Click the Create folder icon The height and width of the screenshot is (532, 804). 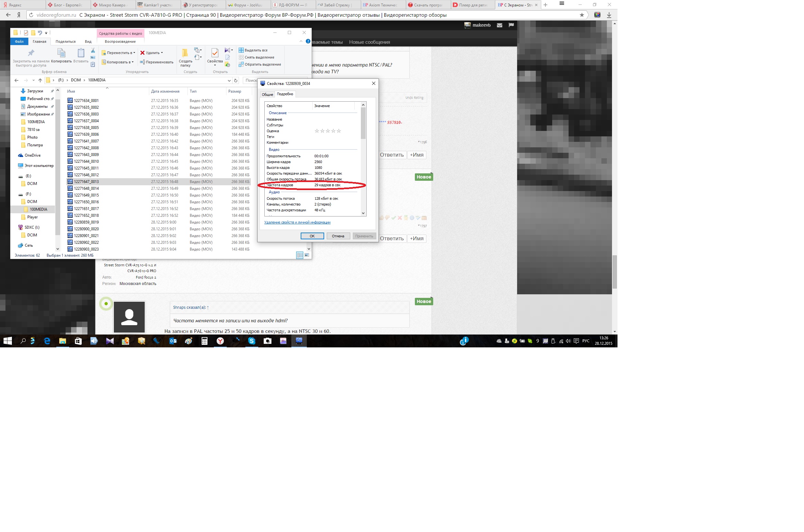click(x=185, y=53)
